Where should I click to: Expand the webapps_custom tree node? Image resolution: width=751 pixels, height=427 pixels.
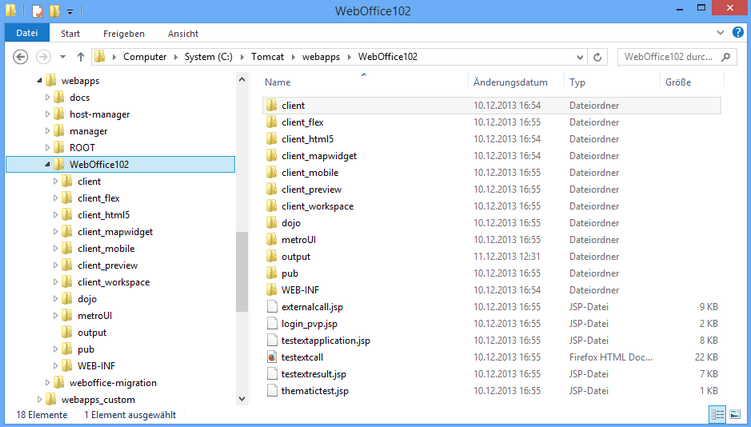(39, 399)
